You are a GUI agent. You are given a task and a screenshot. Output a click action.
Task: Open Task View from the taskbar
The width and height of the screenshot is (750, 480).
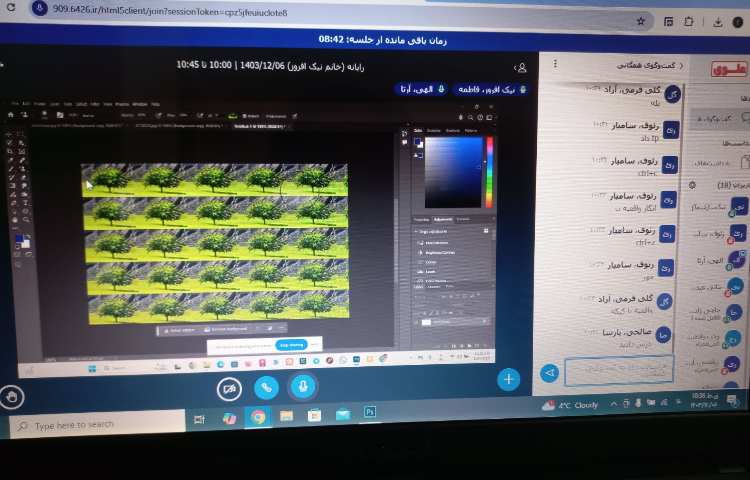[199, 419]
